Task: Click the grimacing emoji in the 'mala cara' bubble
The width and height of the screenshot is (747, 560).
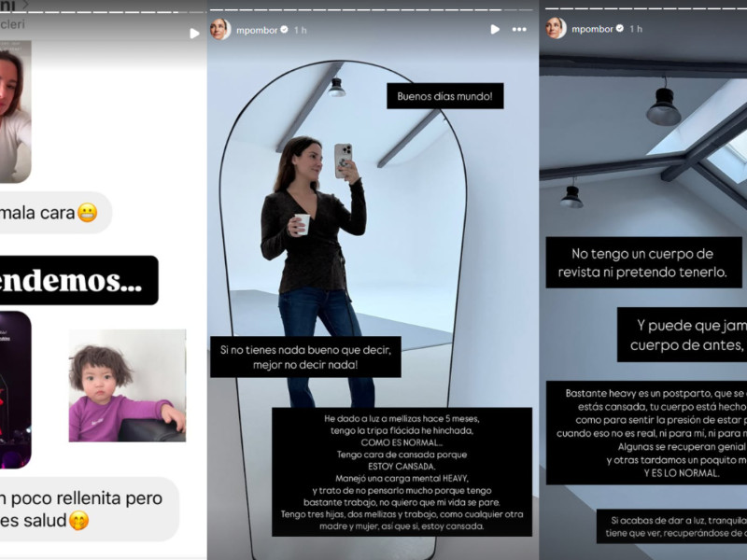Action: [x=87, y=213]
